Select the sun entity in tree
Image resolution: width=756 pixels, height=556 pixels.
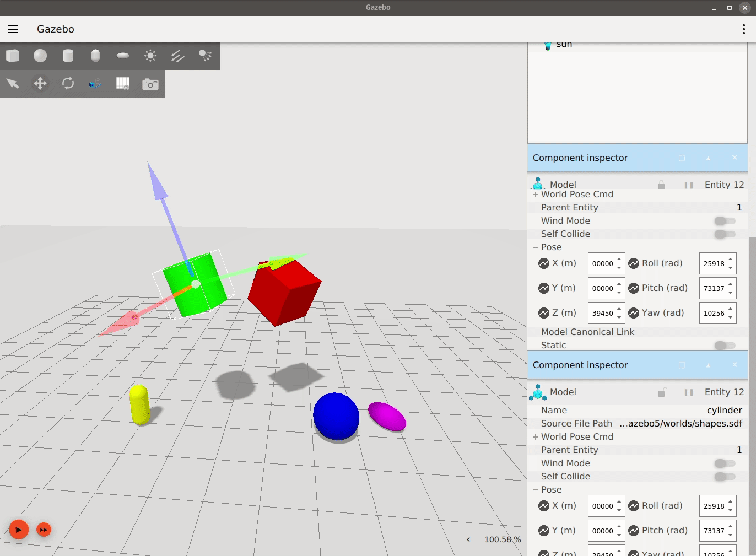click(564, 45)
